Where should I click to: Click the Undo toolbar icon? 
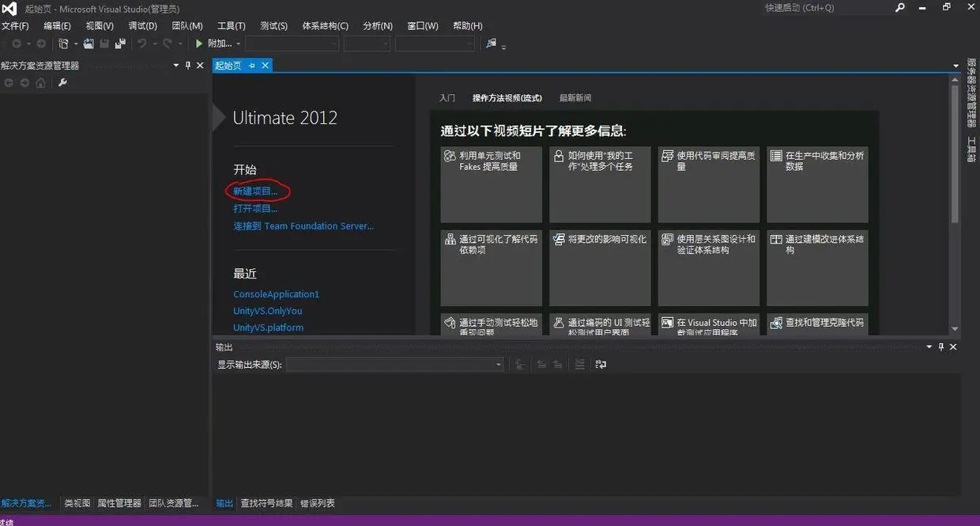pos(141,44)
